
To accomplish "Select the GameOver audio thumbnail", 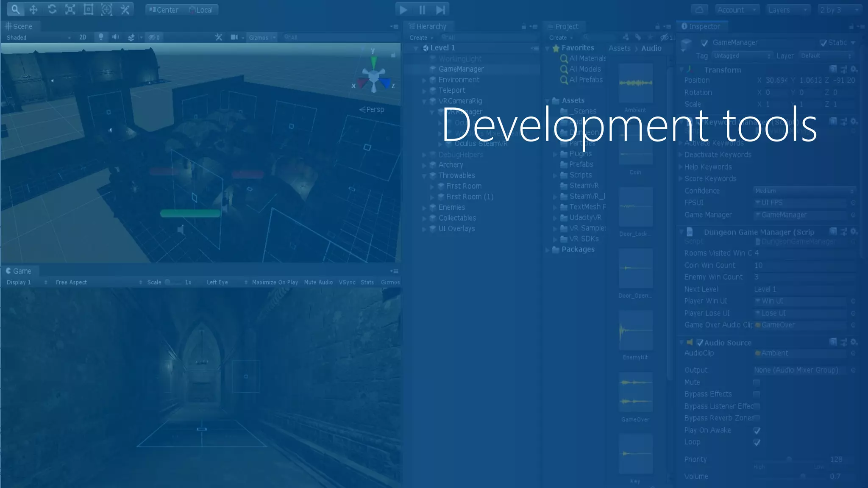I will (x=635, y=392).
